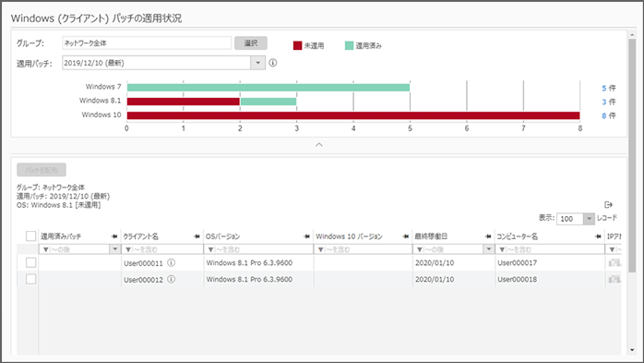Screen dimensions: 644x363
Task: Click the green Windows 8.1 applied bar
Action: pos(268,101)
